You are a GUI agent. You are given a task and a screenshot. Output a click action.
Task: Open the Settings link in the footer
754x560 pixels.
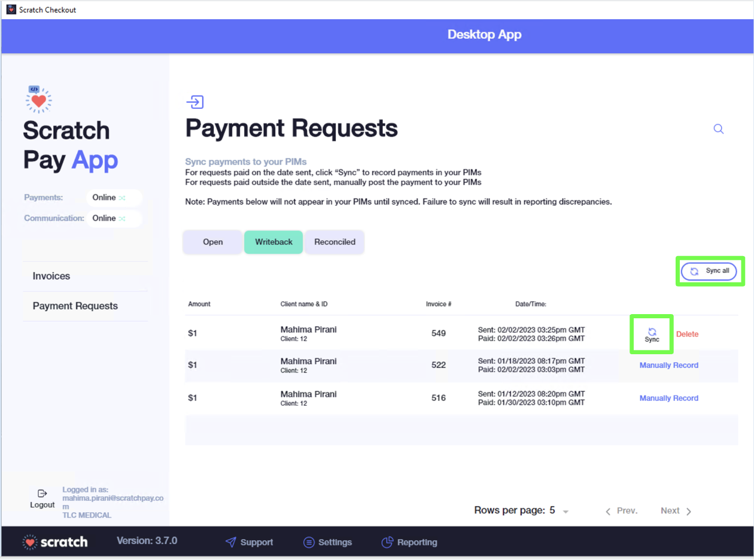[x=335, y=543]
